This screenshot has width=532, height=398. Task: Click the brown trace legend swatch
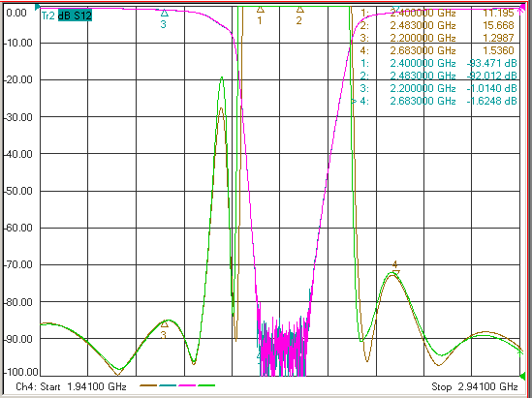(148, 385)
